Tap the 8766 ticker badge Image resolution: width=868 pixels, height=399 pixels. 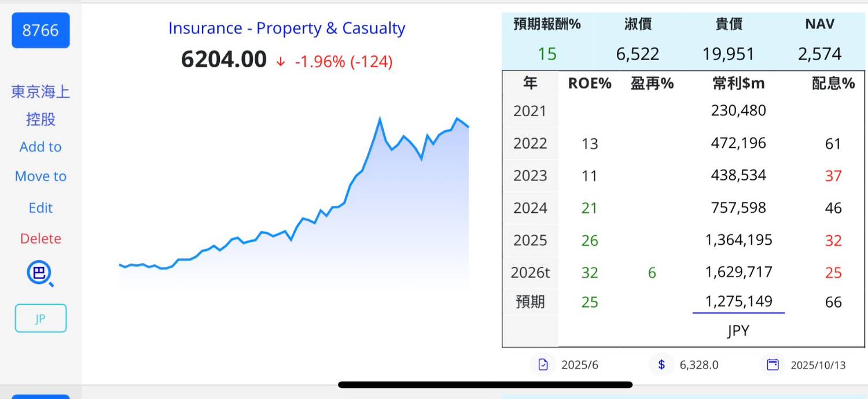click(x=41, y=30)
